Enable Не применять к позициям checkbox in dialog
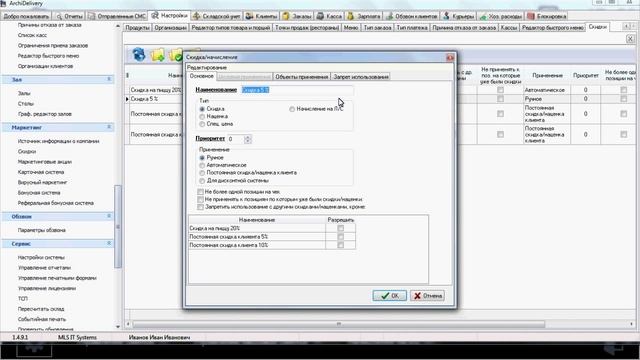 [x=200, y=199]
